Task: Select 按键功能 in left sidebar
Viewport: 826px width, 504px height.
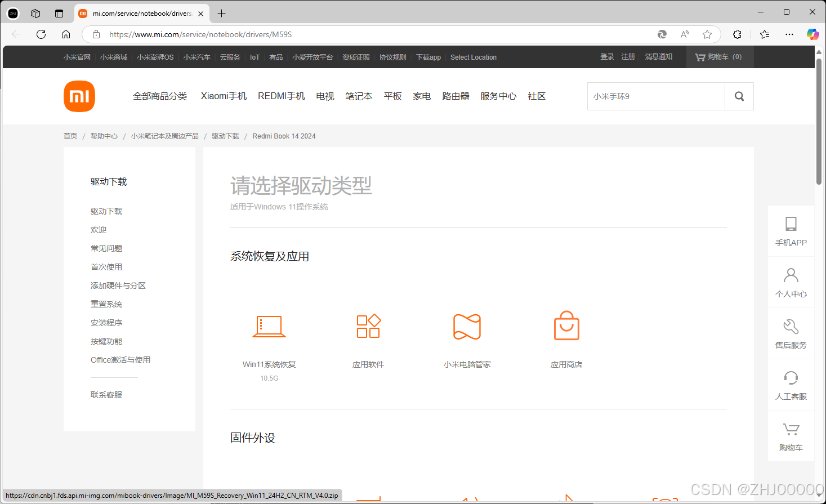Action: click(106, 341)
